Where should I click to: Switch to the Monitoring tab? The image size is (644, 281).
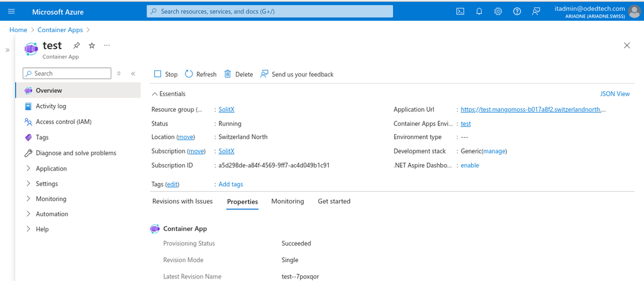pyautogui.click(x=287, y=201)
